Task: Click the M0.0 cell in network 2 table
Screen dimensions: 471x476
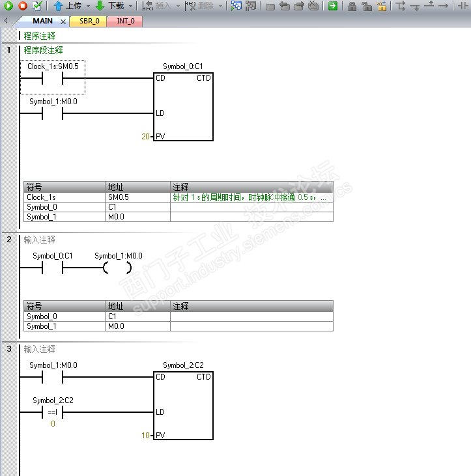Action: click(137, 326)
